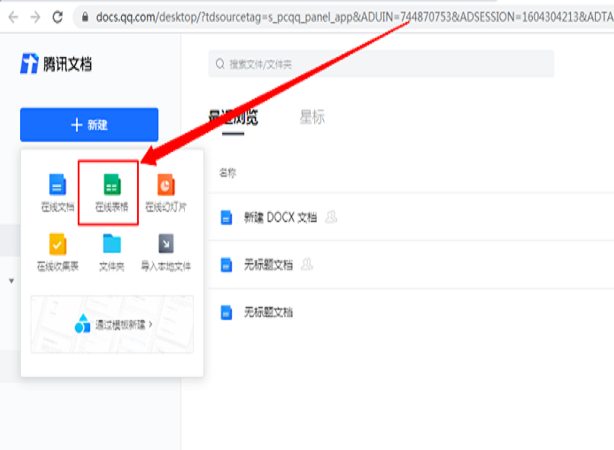This screenshot has width=614, height=450.
Task: Click the 腾讯文档 logo
Action: coord(56,64)
